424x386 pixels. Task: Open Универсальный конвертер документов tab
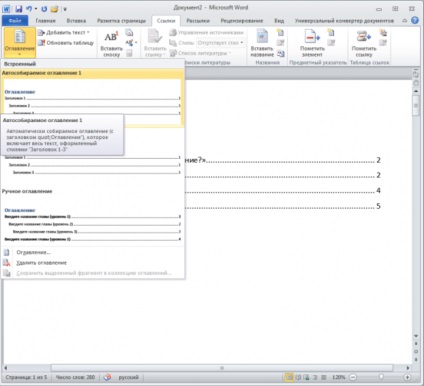[344, 21]
